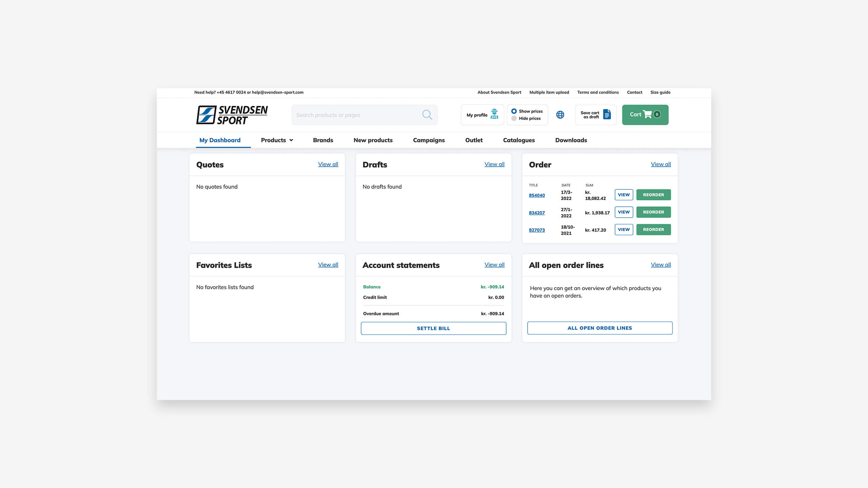The height and width of the screenshot is (488, 868).
Task: Open the Catalogues menu item
Action: click(x=519, y=140)
